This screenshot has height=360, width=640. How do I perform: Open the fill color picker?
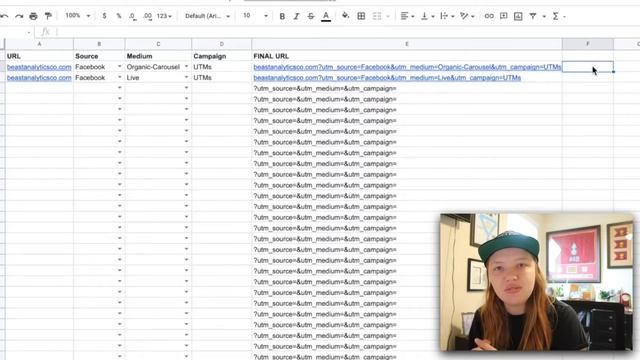pos(345,16)
